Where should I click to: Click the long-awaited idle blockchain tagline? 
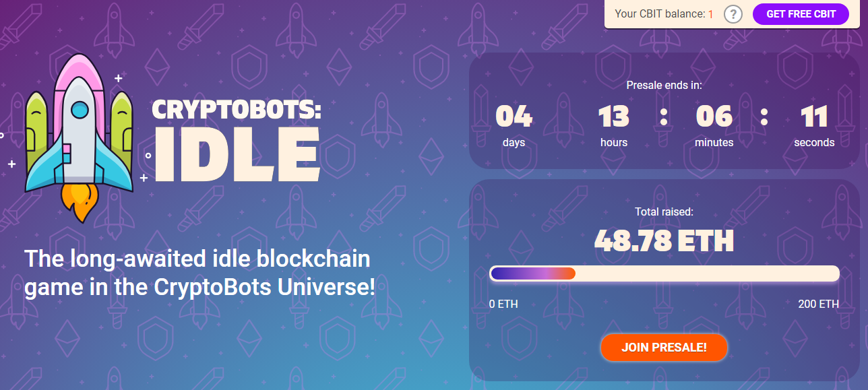click(199, 273)
